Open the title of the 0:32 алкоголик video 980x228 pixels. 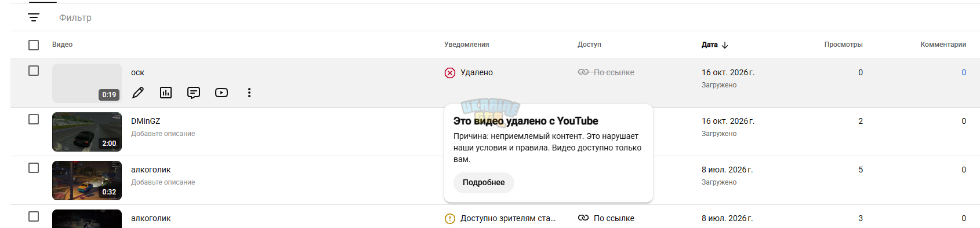(151, 170)
